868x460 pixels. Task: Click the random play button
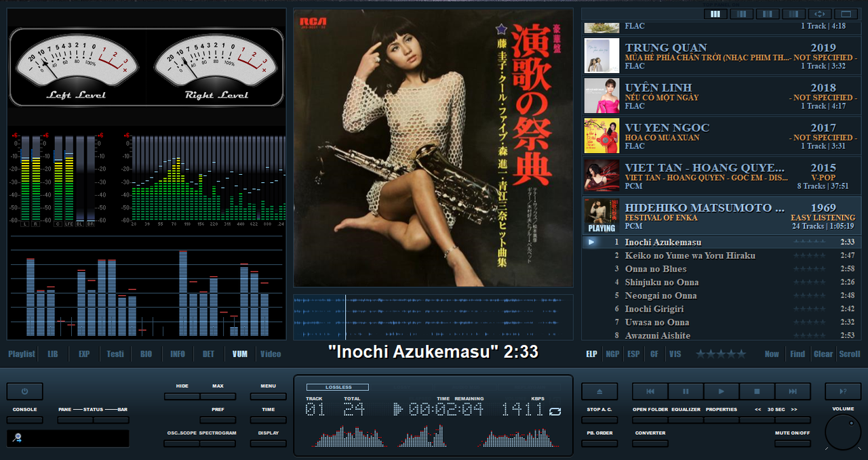[x=843, y=392]
